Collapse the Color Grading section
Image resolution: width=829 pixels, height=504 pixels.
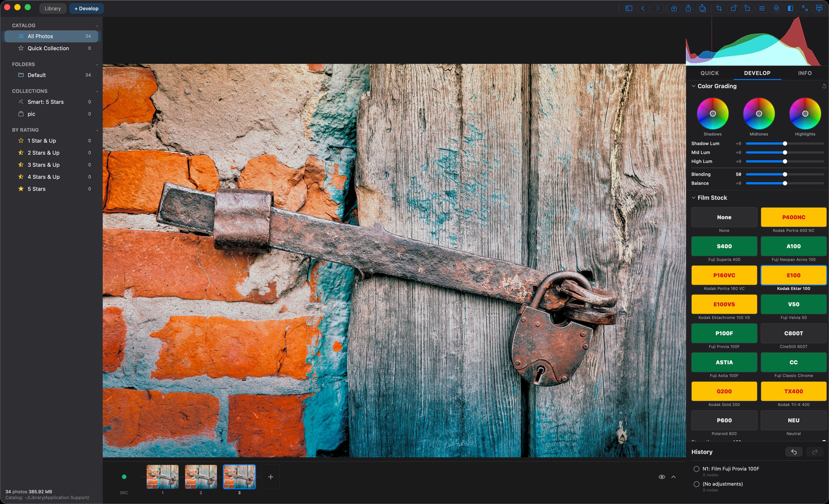tap(693, 86)
